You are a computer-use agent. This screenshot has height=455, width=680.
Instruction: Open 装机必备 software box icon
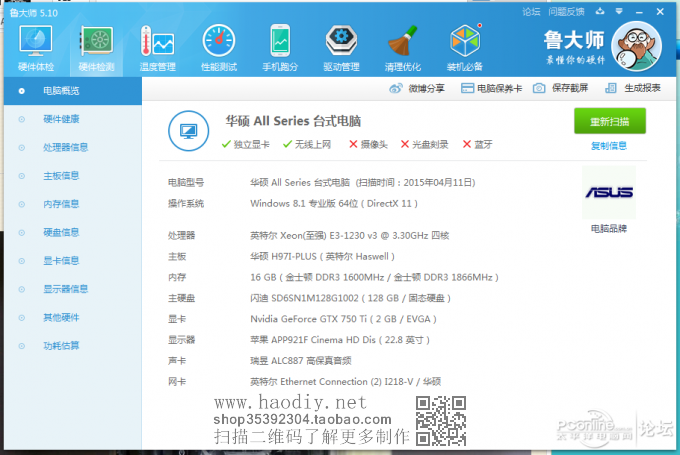click(465, 47)
